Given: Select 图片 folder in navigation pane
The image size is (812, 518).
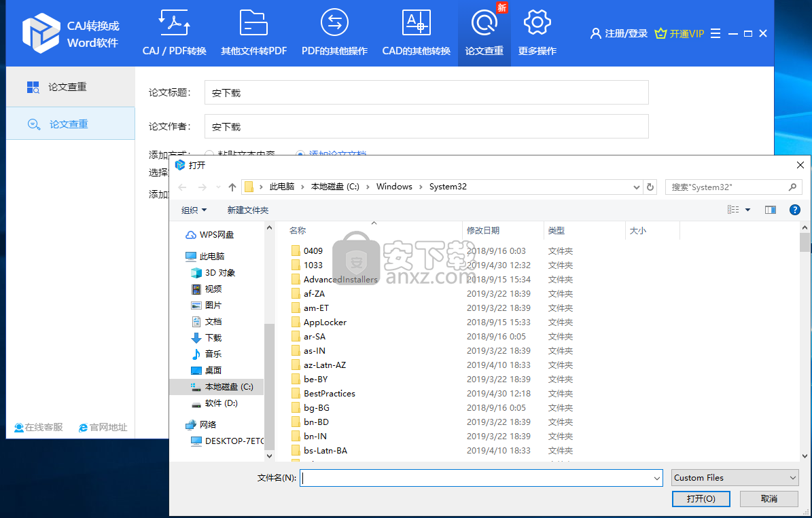Looking at the screenshot, I should [206, 306].
